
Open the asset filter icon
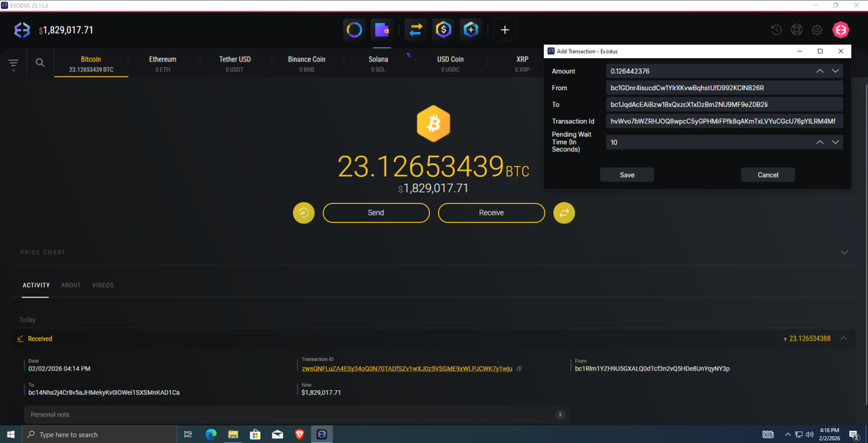(x=14, y=64)
